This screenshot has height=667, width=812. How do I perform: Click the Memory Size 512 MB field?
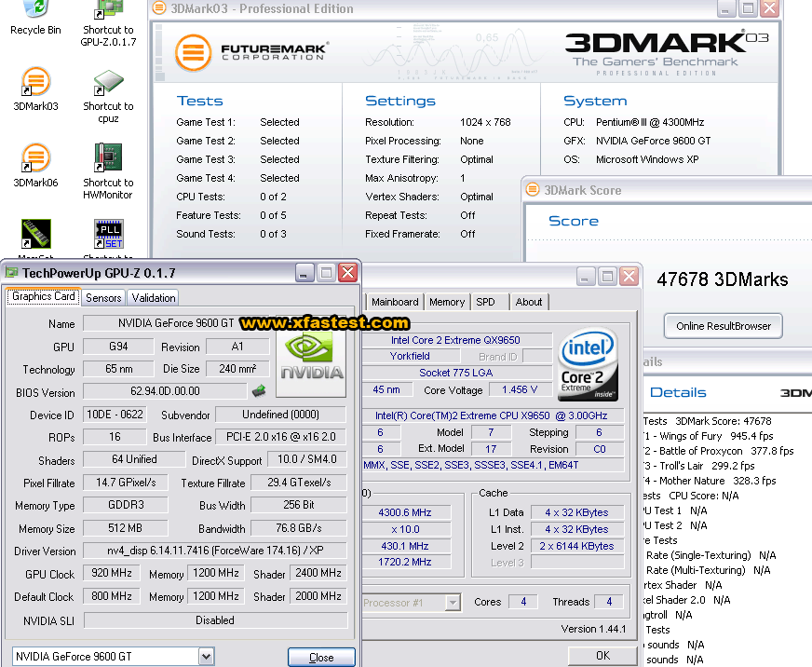click(125, 527)
